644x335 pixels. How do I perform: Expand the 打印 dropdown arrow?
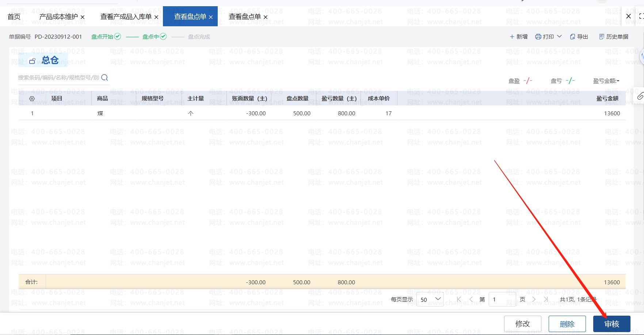coord(559,36)
